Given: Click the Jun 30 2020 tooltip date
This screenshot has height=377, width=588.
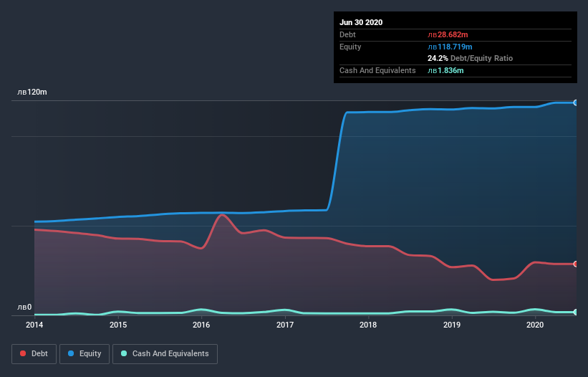Looking at the screenshot, I should pos(361,22).
